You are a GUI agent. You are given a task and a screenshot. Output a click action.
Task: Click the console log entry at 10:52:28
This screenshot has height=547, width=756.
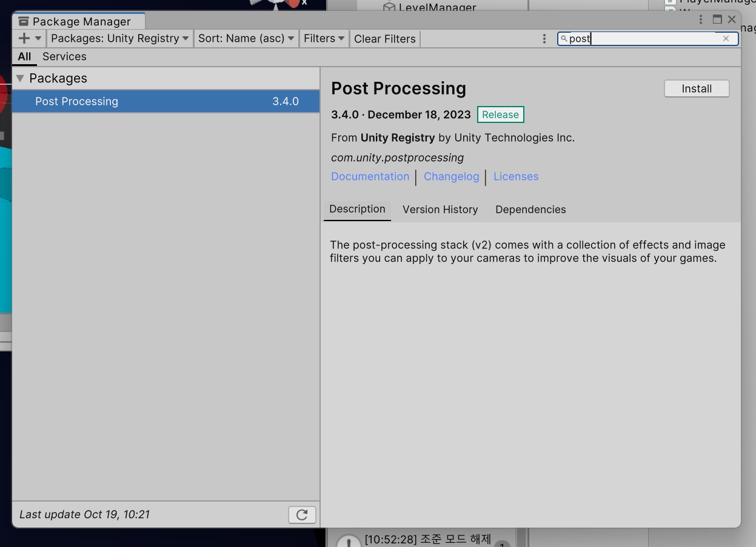tap(427, 539)
